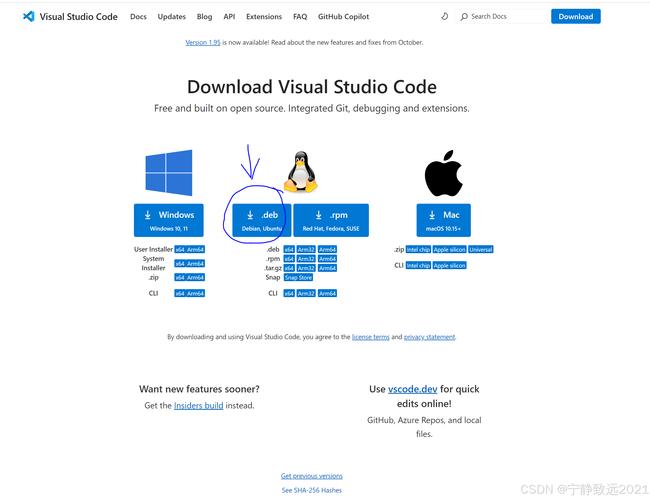Click See SHA-256 Hashes link
Image resolution: width=650 pixels, height=500 pixels.
pyautogui.click(x=312, y=490)
